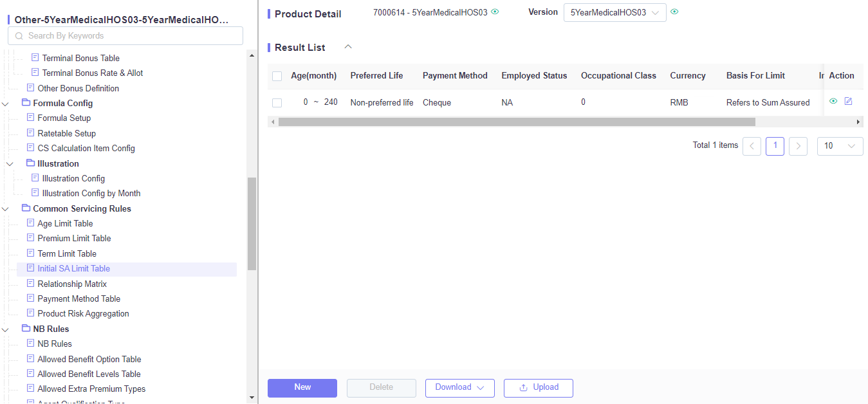Click the Payment Method Table document icon
This screenshot has height=404, width=868.
point(30,298)
